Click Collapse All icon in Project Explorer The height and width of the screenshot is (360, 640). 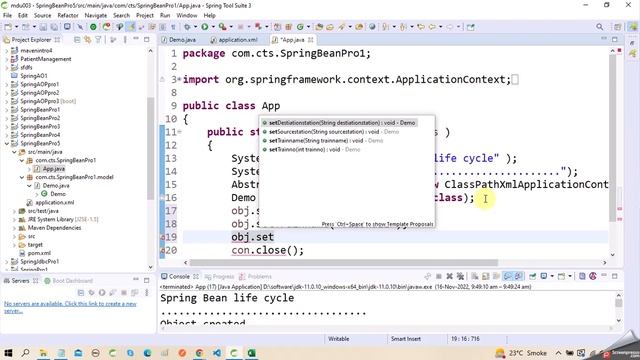click(x=77, y=40)
